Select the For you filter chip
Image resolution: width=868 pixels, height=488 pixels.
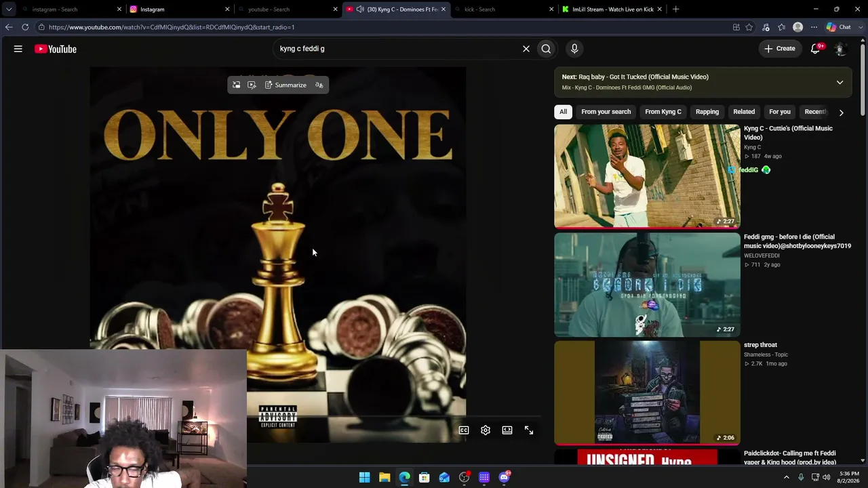[x=780, y=112]
